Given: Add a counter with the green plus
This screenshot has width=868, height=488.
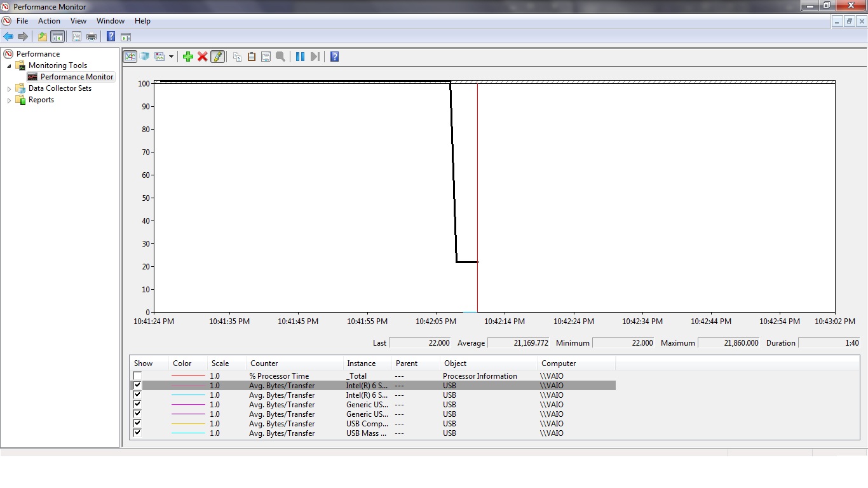Looking at the screenshot, I should (188, 57).
